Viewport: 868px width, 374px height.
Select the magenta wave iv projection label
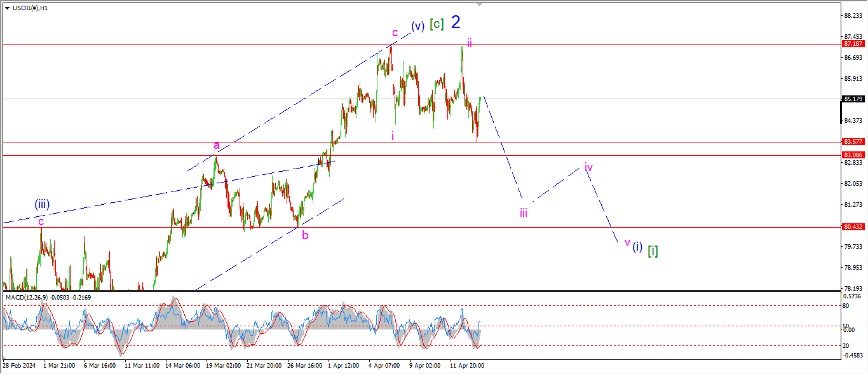(x=589, y=168)
